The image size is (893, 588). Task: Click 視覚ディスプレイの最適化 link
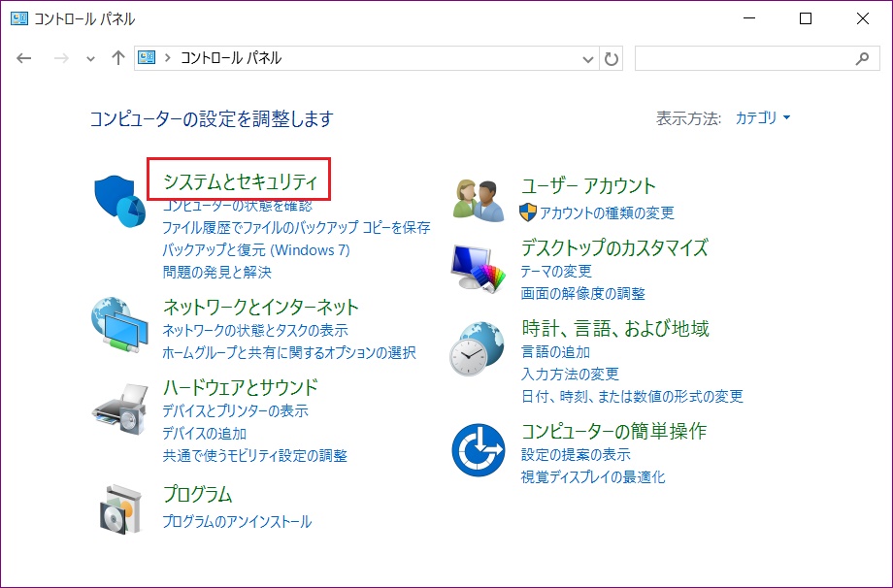point(593,476)
